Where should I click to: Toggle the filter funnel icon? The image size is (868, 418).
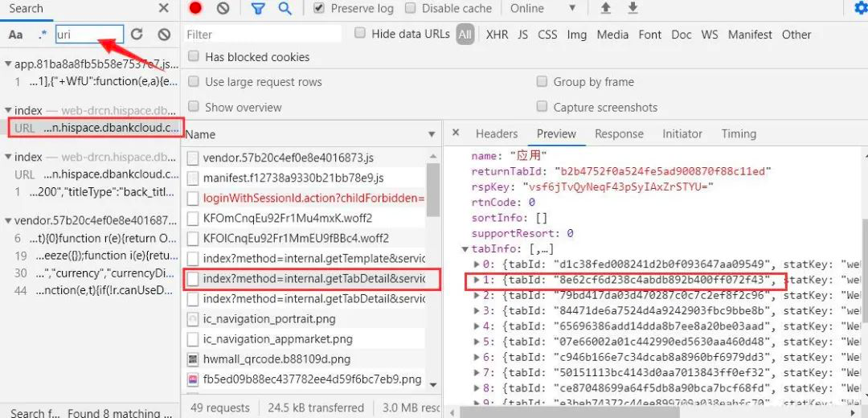[258, 8]
